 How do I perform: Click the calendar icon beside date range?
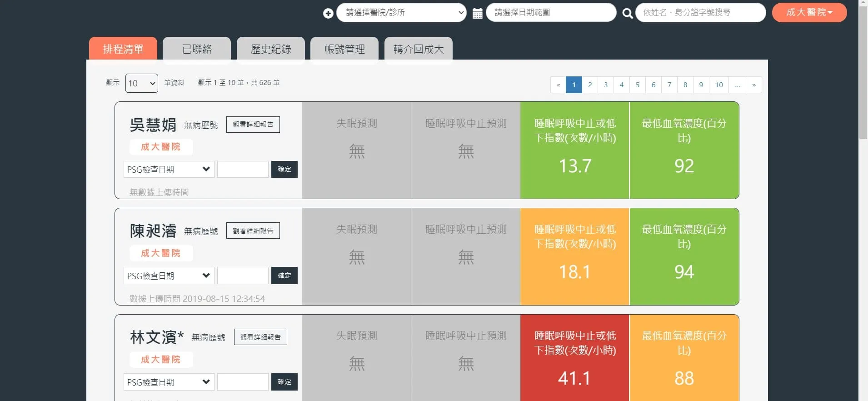pyautogui.click(x=477, y=13)
